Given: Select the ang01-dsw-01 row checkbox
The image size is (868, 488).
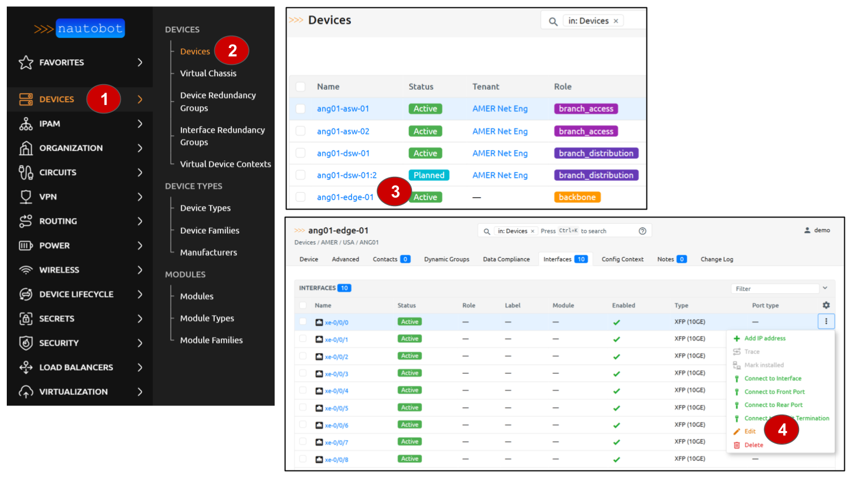Looking at the screenshot, I should point(301,153).
